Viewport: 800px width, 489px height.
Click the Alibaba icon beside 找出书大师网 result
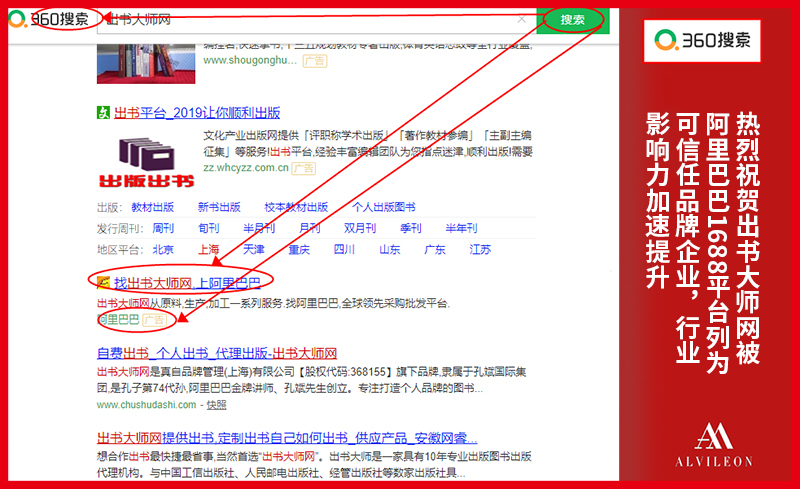click(103, 283)
